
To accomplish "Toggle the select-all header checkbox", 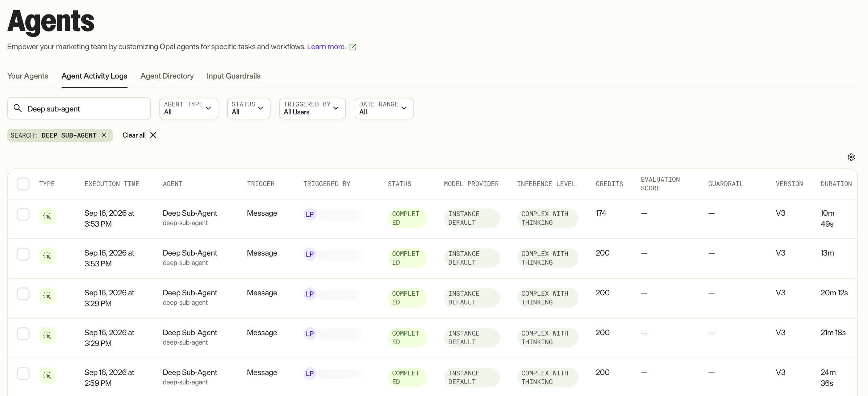I will tap(23, 184).
